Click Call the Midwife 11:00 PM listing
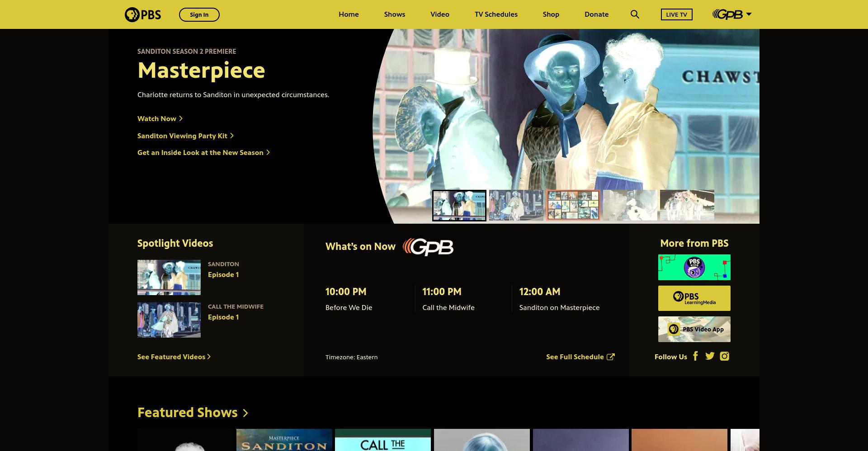This screenshot has width=868, height=451. (x=448, y=307)
